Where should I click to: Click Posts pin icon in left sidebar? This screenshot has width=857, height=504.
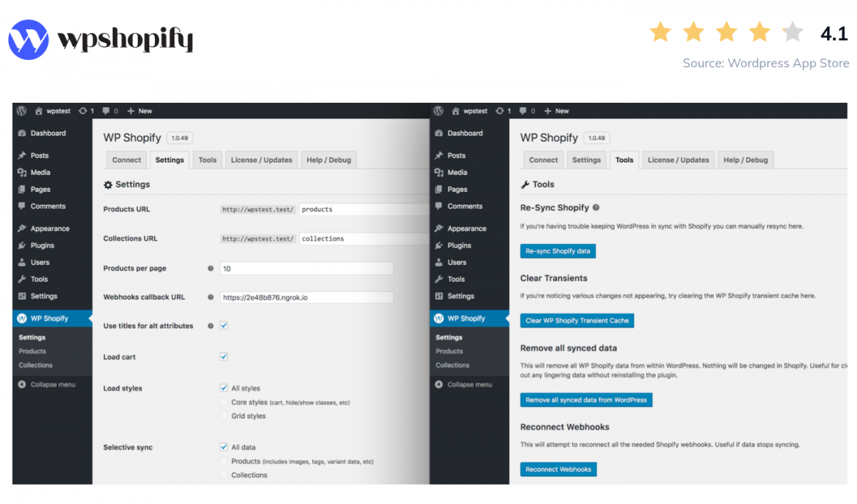[x=22, y=155]
